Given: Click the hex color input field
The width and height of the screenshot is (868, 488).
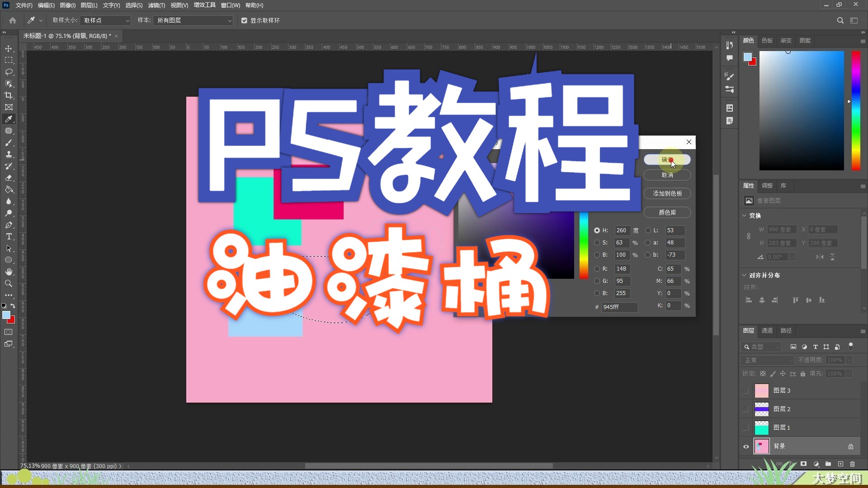Looking at the screenshot, I should click(619, 307).
